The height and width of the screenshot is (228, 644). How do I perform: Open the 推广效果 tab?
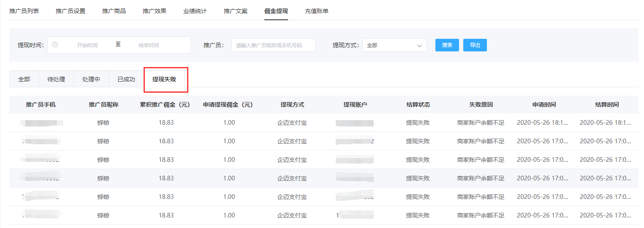pyautogui.click(x=155, y=11)
